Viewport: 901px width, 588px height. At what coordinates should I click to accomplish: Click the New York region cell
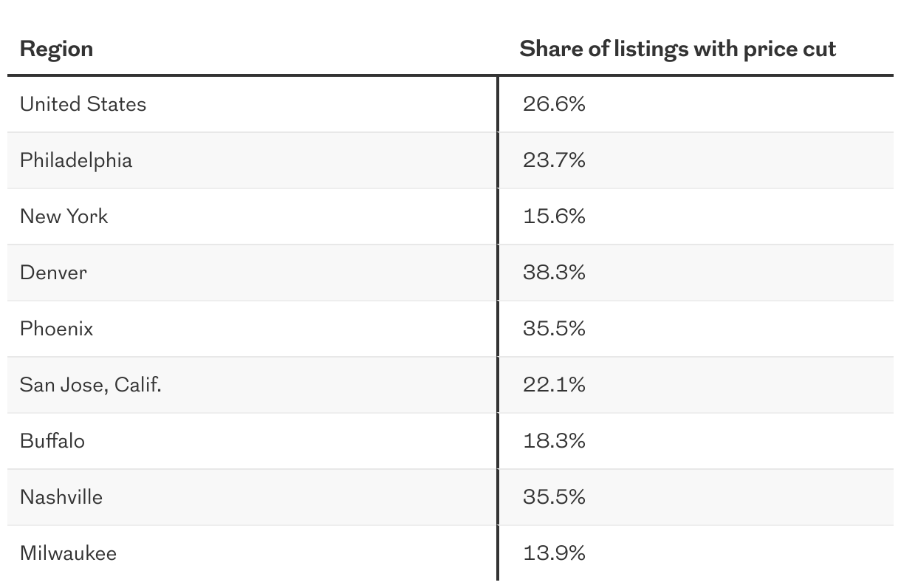point(64,216)
